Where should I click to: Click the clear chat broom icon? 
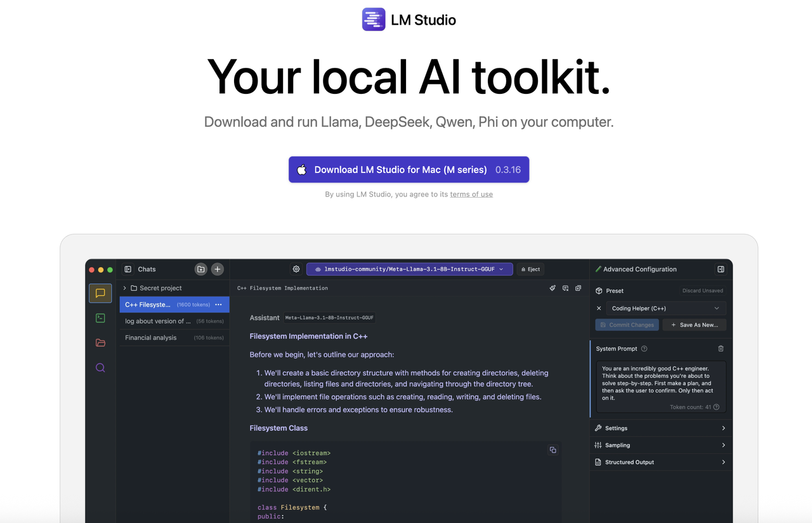pos(553,288)
